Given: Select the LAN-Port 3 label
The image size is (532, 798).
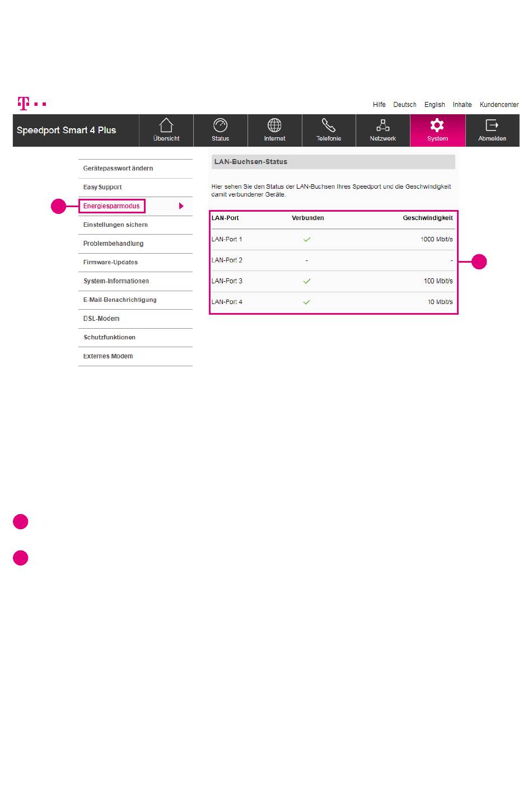Looking at the screenshot, I should [227, 281].
